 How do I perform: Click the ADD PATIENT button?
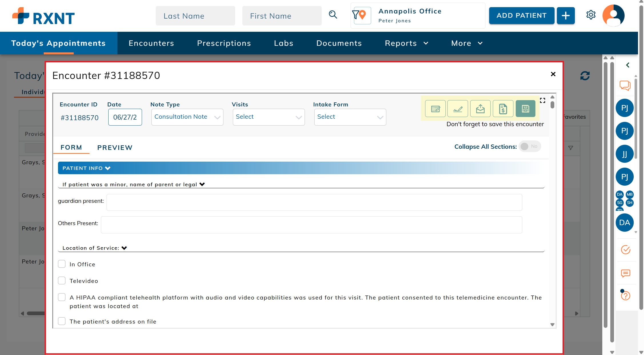click(521, 15)
